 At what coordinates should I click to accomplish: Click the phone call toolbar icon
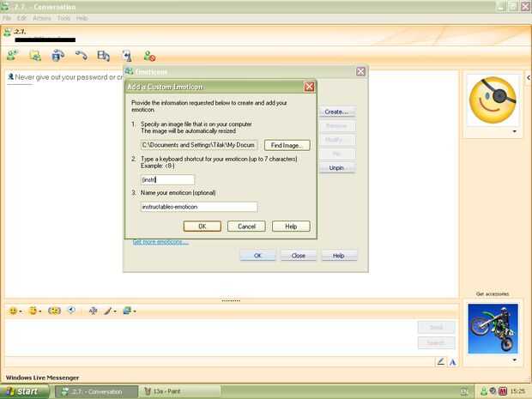(82, 55)
